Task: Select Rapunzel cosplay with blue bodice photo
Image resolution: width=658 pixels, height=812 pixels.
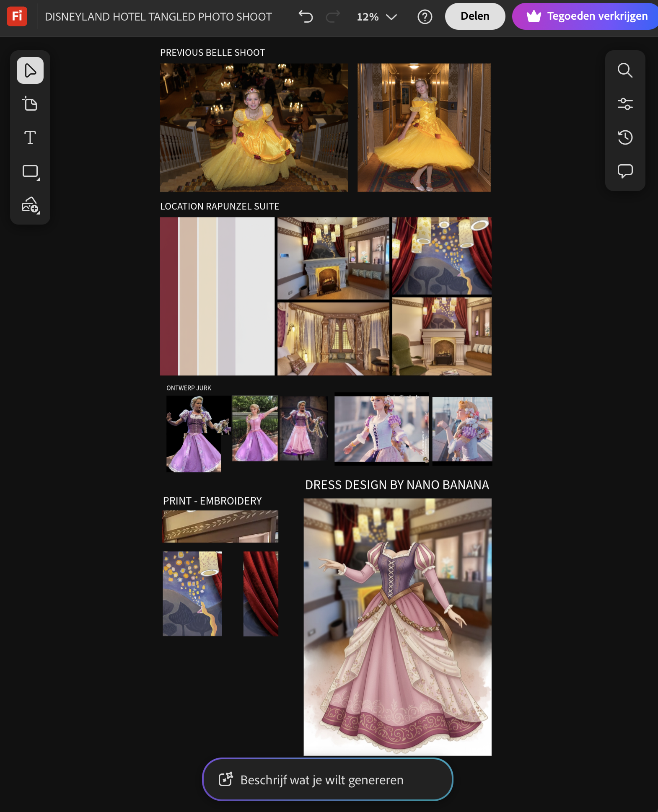Action: 382,429
